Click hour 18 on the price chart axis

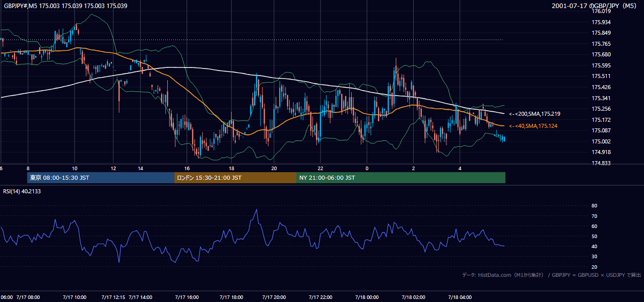231,168
